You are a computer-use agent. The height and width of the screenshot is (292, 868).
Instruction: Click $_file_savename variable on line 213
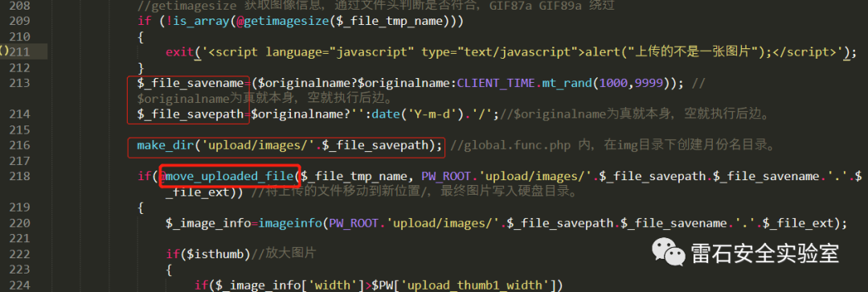[191, 83]
